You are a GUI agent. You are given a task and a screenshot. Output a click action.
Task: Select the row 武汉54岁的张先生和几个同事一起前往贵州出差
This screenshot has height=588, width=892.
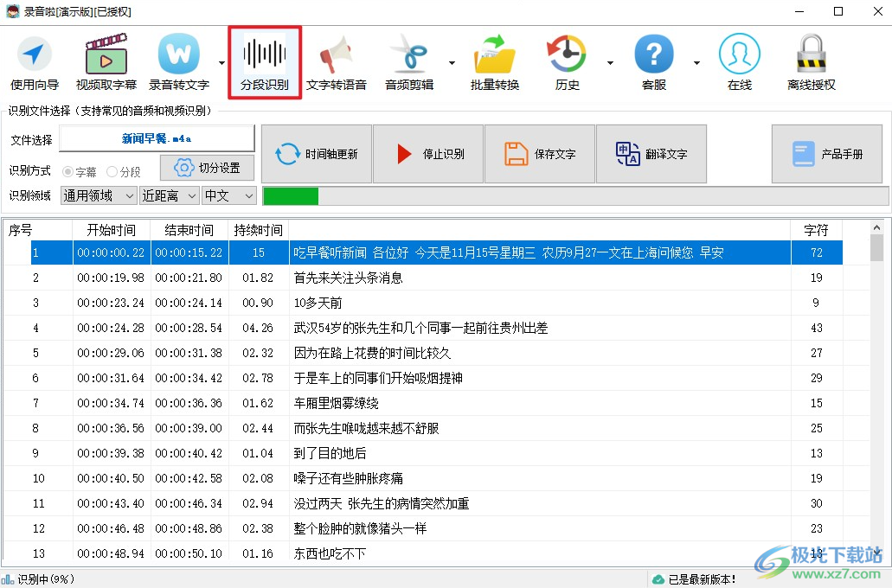click(423, 328)
